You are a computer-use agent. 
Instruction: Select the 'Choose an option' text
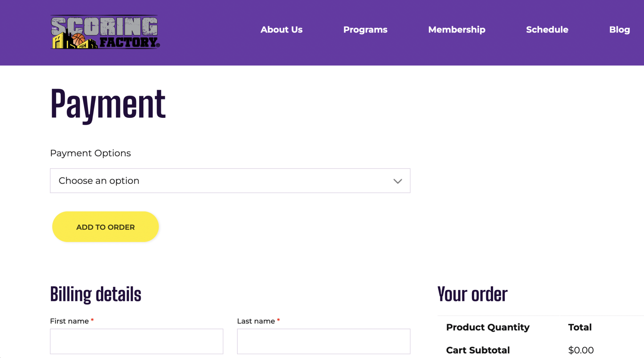coord(99,181)
